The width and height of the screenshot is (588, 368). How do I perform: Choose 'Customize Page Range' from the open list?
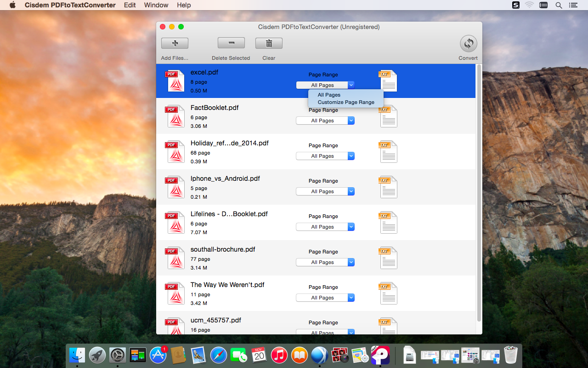pyautogui.click(x=346, y=102)
